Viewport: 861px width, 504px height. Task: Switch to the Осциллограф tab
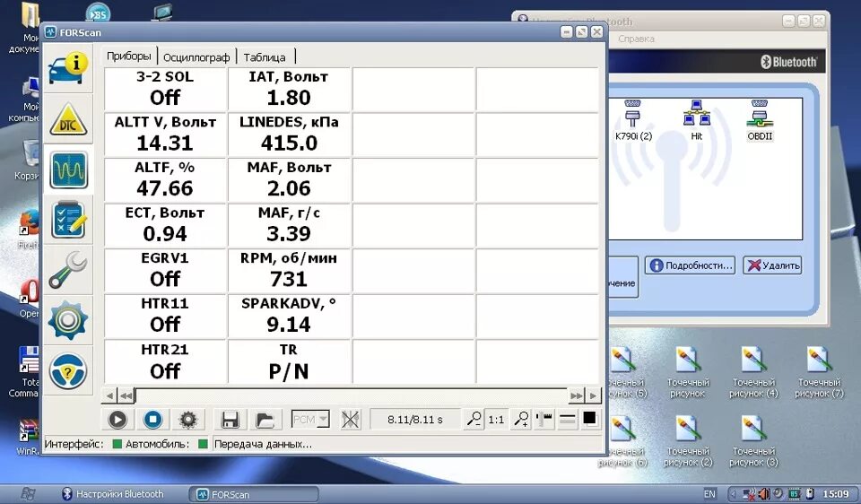[x=196, y=57]
